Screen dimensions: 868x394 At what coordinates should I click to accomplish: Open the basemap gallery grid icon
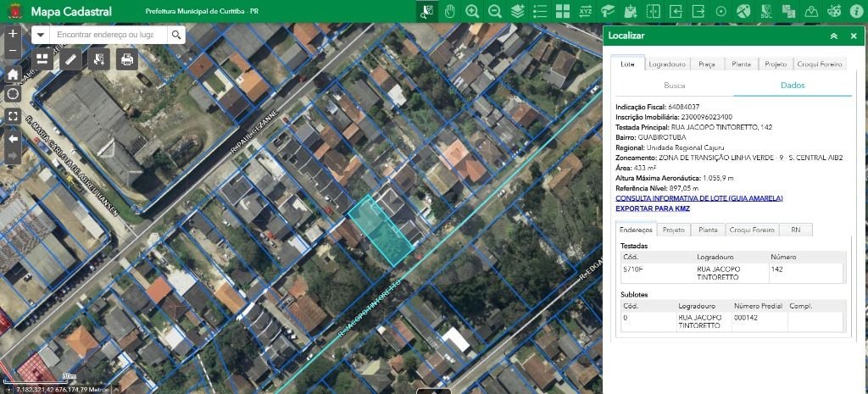coord(562,11)
